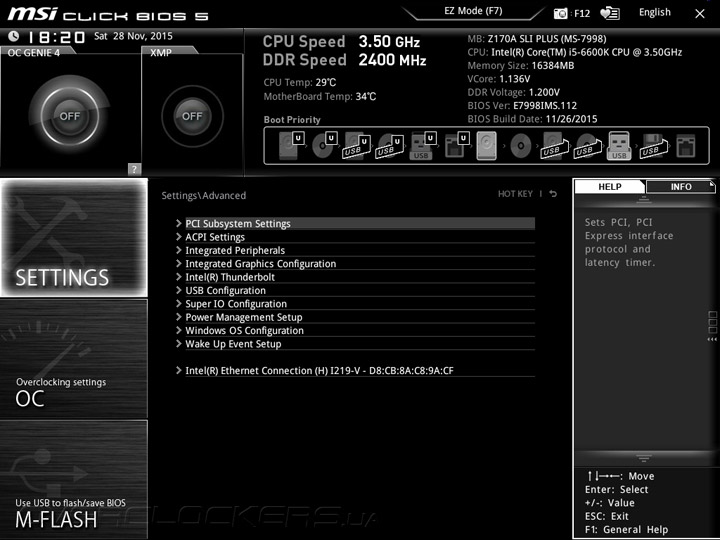Select the XMP tab label

coord(161,52)
